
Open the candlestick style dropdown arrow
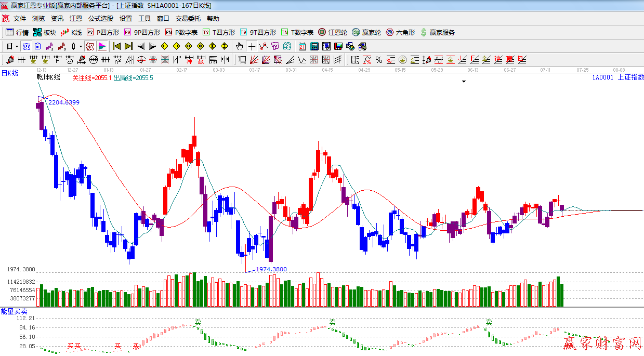tap(81, 46)
